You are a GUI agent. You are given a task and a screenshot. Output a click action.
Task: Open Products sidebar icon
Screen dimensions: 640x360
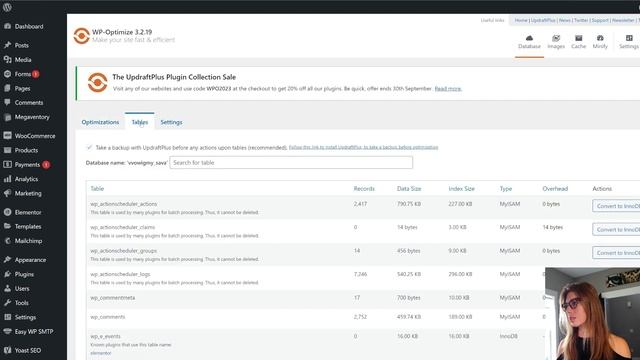(x=7, y=150)
